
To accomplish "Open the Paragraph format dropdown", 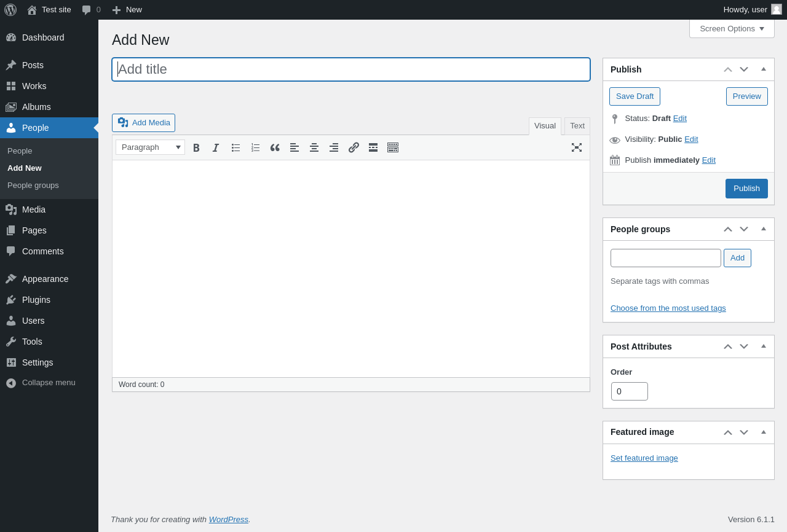I will [x=150, y=147].
